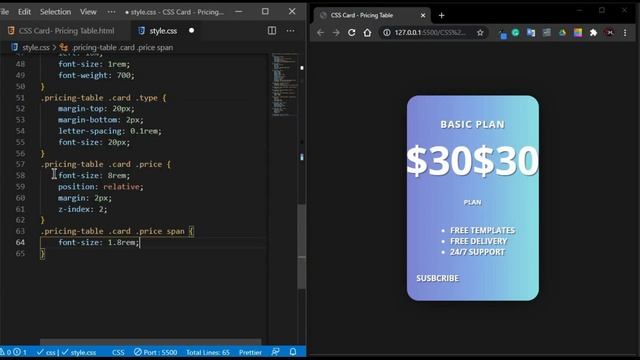Click Google Translate extension icon

coord(531,33)
